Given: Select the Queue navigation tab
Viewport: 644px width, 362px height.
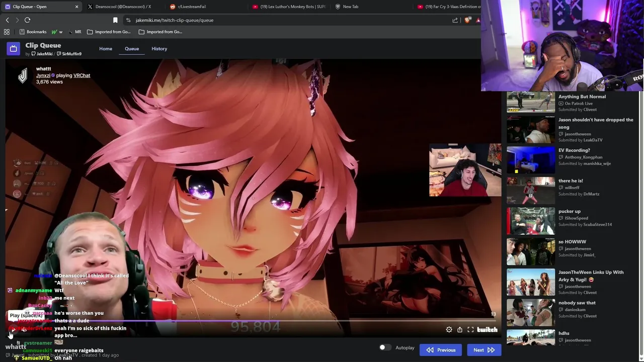Looking at the screenshot, I should tap(132, 49).
